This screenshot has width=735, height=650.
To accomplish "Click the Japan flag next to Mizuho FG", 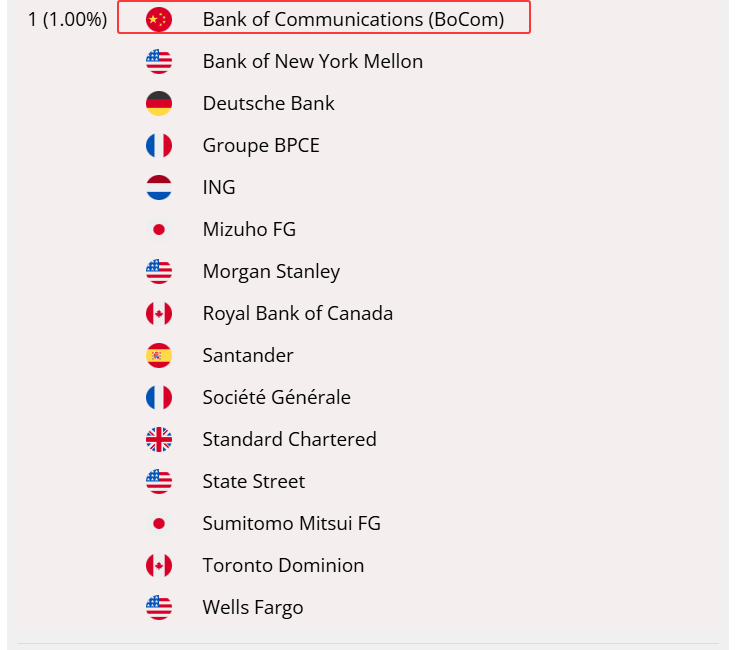I will 159,229.
